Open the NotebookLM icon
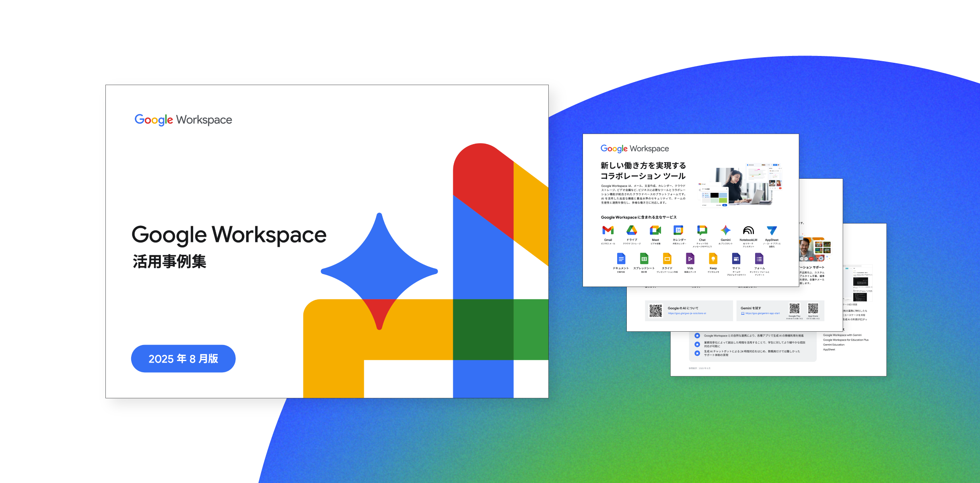The width and height of the screenshot is (980, 483). tap(748, 230)
